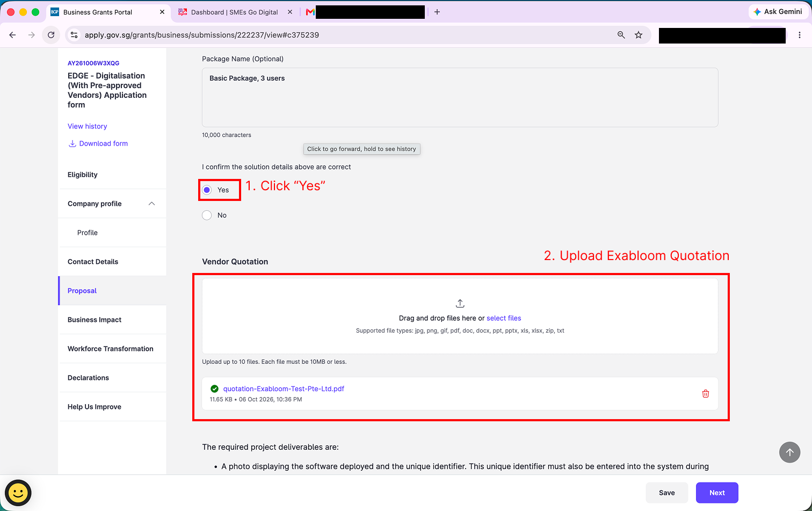Select the No radio button
812x511 pixels.
pyautogui.click(x=207, y=215)
